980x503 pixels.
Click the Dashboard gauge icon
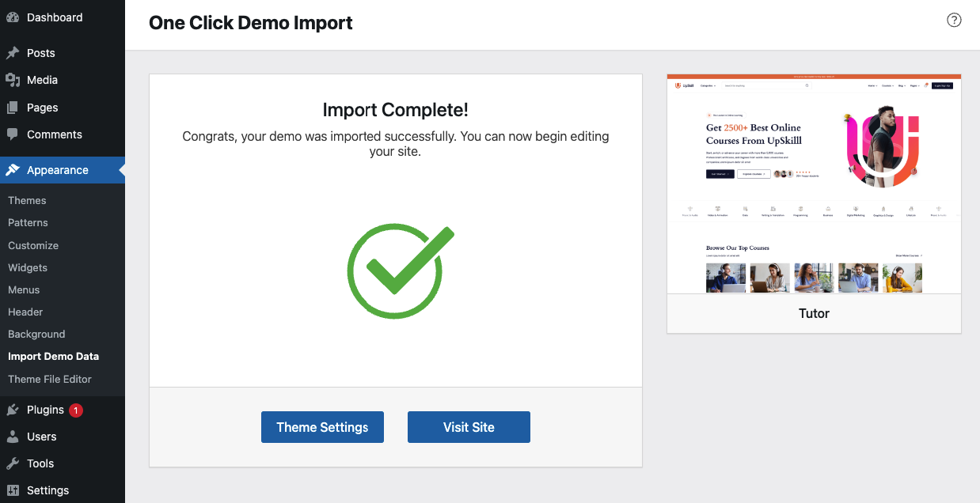coord(13,17)
